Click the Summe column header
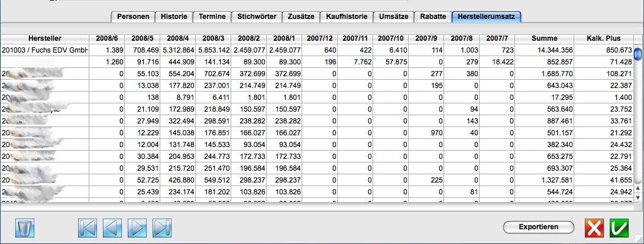The width and height of the screenshot is (644, 244). coord(544,38)
